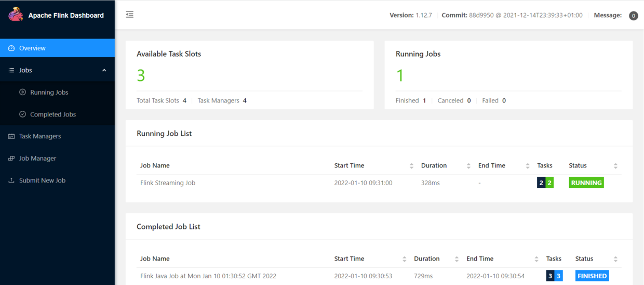Viewport: 644px width, 285px height.
Task: Sort running jobs by Status
Action: [615, 166]
